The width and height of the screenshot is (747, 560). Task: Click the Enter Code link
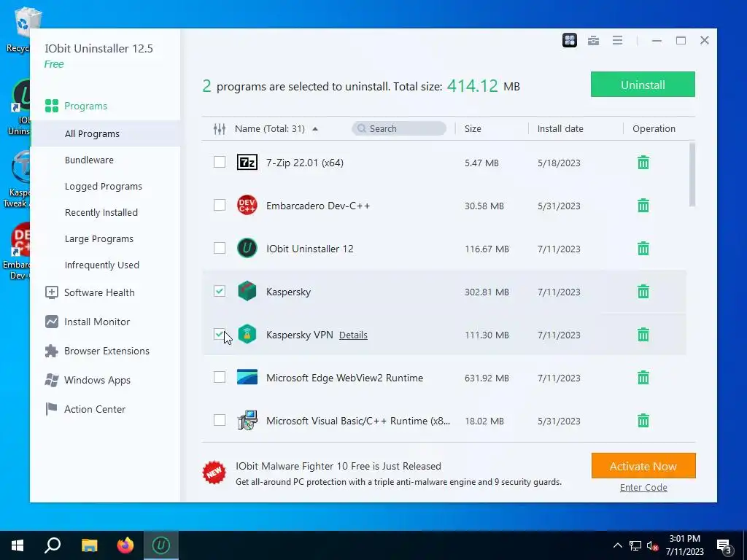tap(643, 488)
